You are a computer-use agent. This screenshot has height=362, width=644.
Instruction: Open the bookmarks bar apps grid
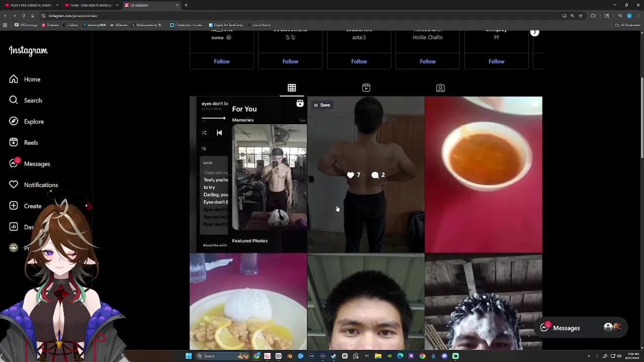[x=5, y=25]
